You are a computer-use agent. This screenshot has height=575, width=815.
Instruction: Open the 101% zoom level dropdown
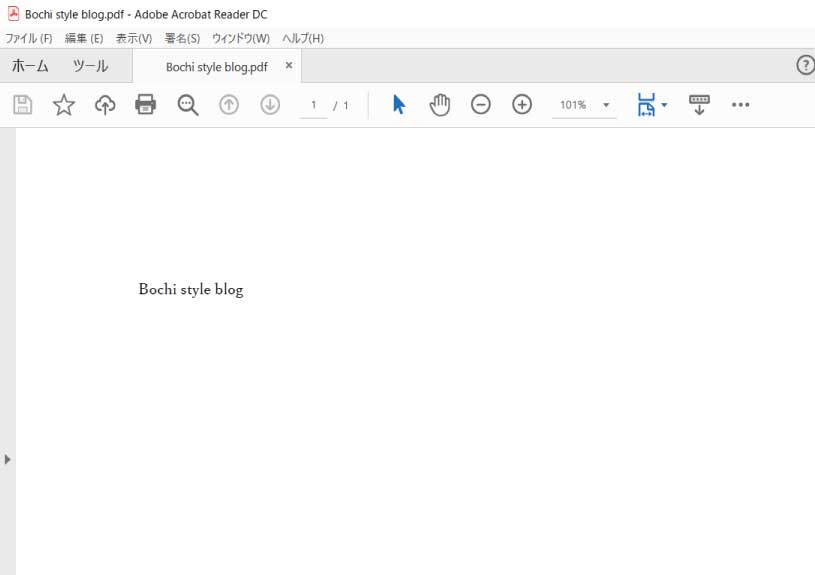[606, 105]
